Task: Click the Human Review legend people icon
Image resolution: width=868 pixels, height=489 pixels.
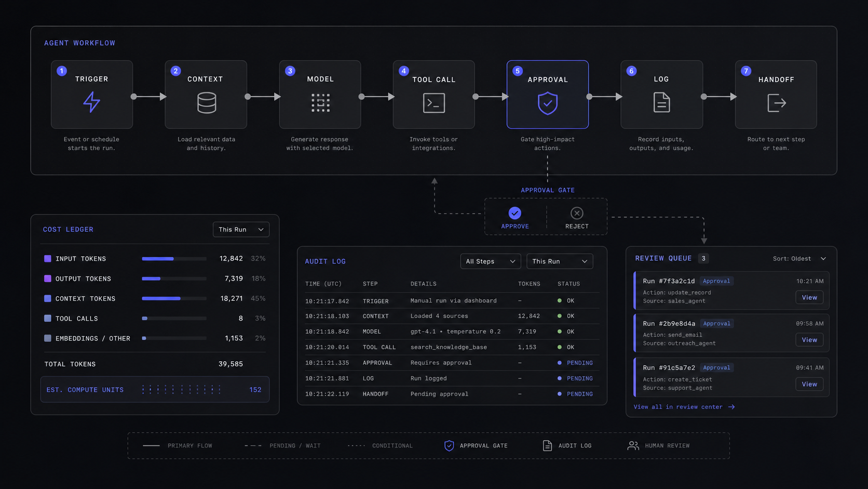Action: point(633,445)
